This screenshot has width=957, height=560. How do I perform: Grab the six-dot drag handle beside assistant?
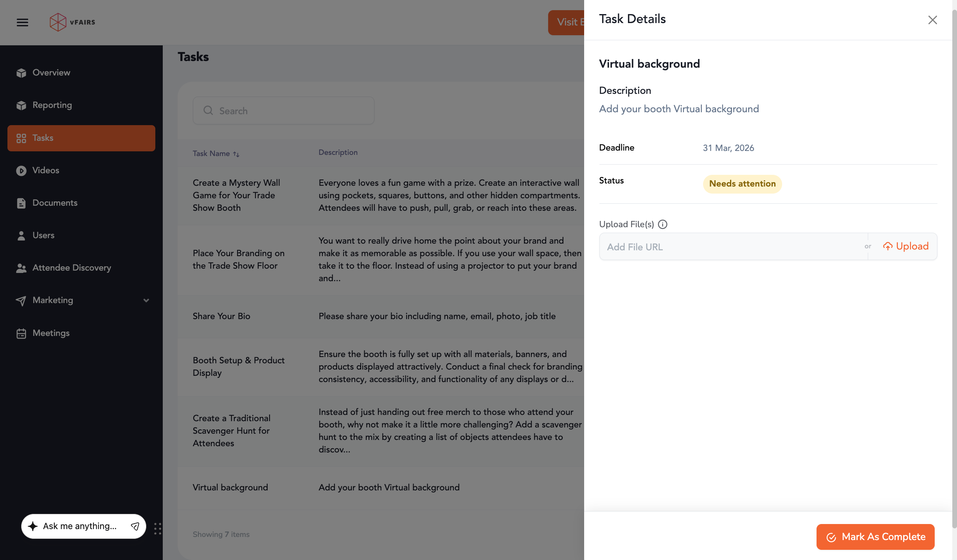coord(157,528)
